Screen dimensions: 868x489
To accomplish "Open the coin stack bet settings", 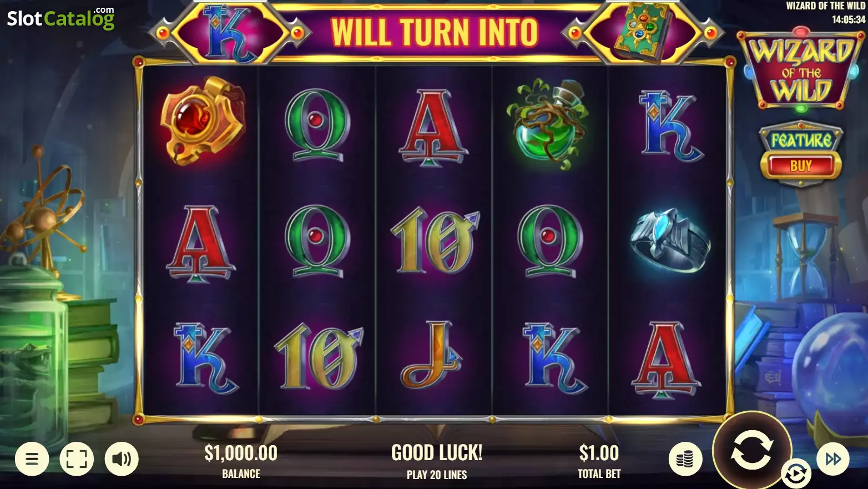I will point(685,459).
